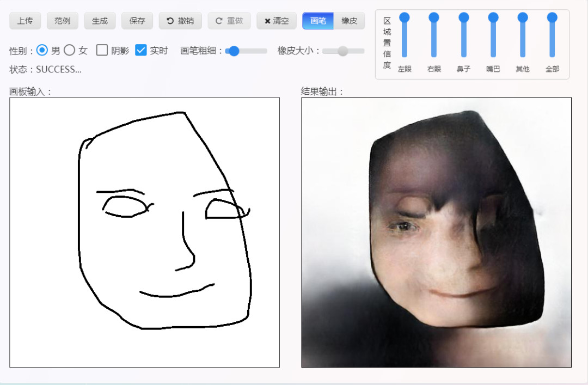Clear the canvas with 清空 button
588x385 pixels.
tap(277, 21)
